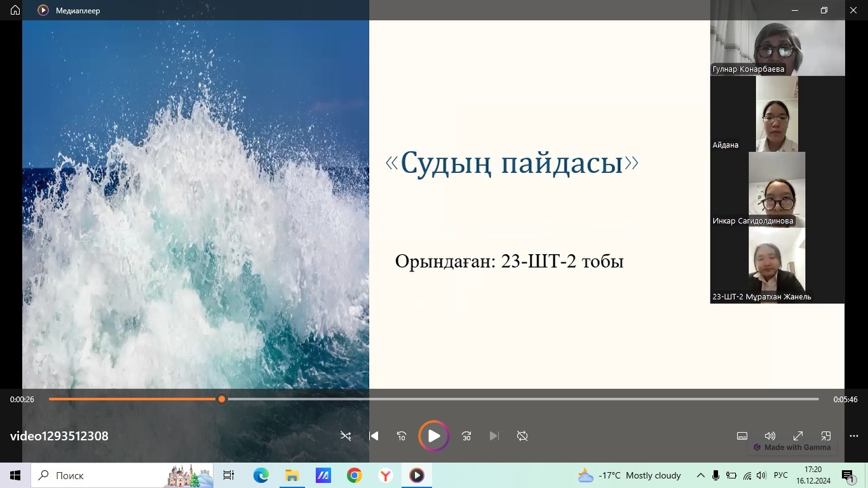Open the weather widget showing -17°C
The height and width of the screenshot is (488, 868).
629,475
